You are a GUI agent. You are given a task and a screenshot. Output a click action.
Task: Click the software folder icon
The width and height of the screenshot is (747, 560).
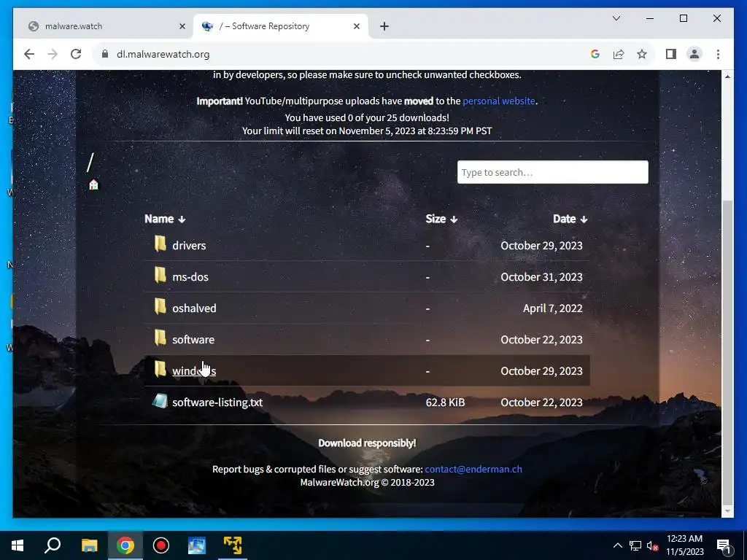(160, 338)
